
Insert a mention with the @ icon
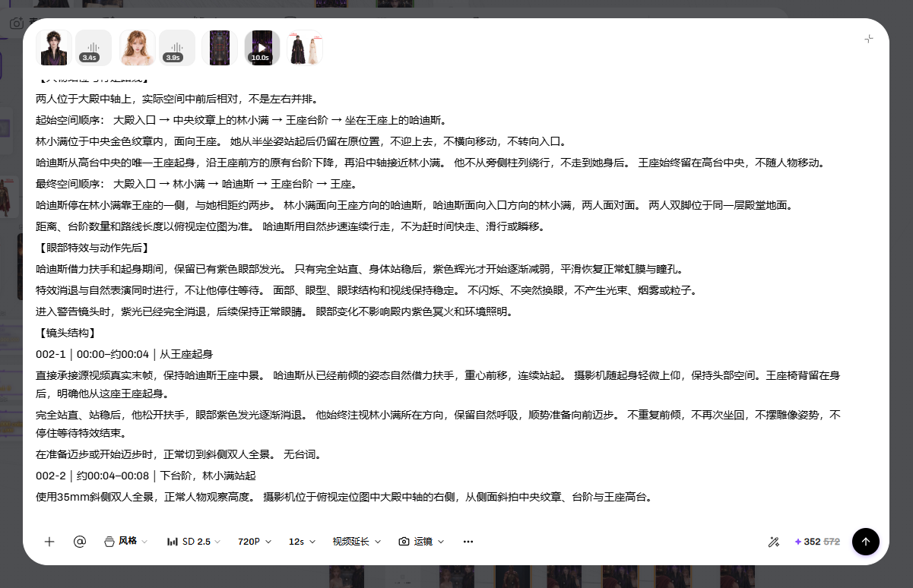(x=80, y=542)
